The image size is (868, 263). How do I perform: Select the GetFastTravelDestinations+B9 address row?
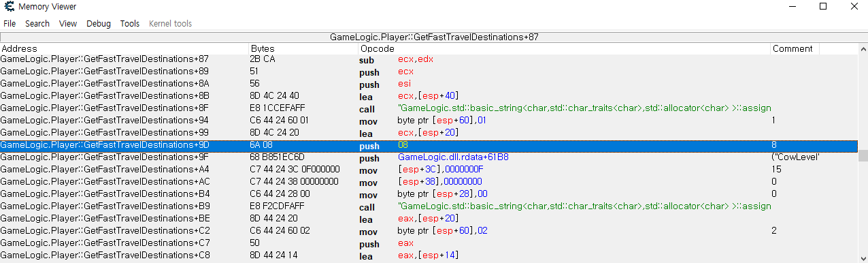click(429, 206)
